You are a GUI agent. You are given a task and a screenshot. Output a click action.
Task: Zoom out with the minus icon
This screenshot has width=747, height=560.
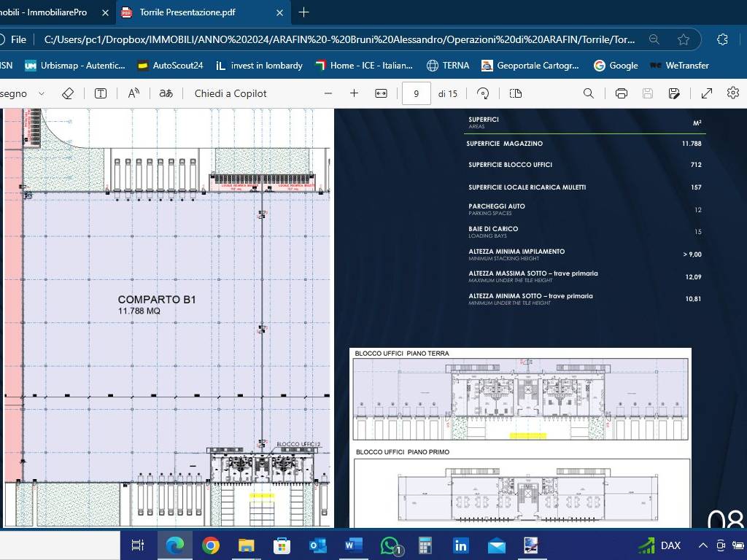pyautogui.click(x=328, y=93)
